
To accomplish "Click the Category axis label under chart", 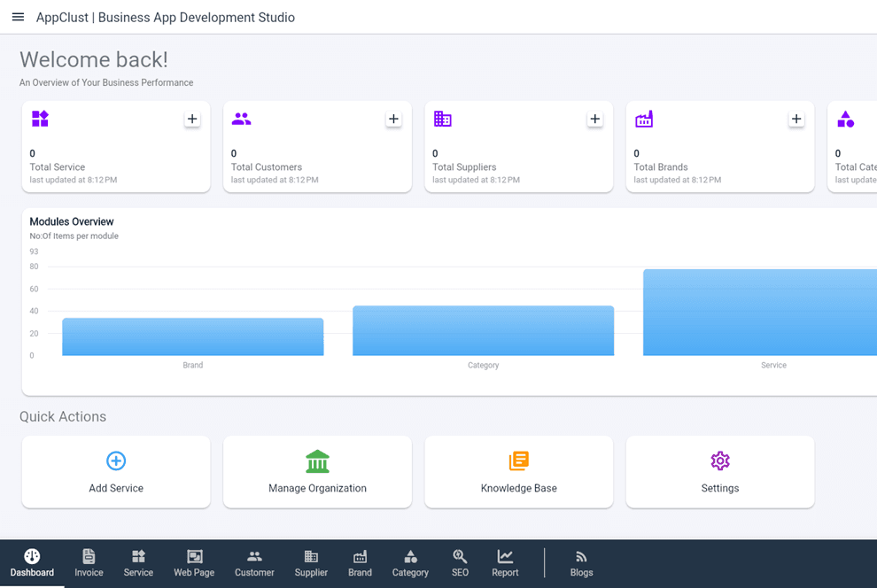I will pyautogui.click(x=484, y=365).
